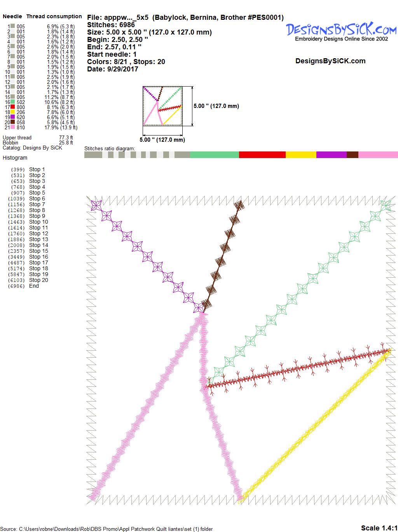Click the Needle column header
Image resolution: width=398 pixels, height=532 pixels.
tap(12, 16)
